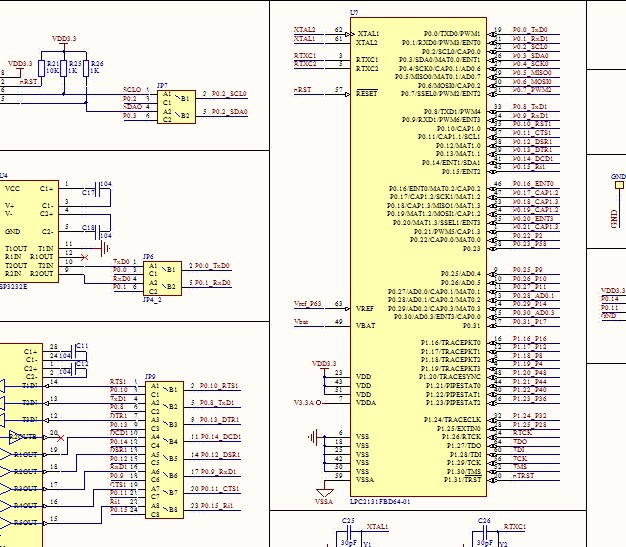Click the P0.0/TXD0/PWM1 pin name

click(452, 34)
